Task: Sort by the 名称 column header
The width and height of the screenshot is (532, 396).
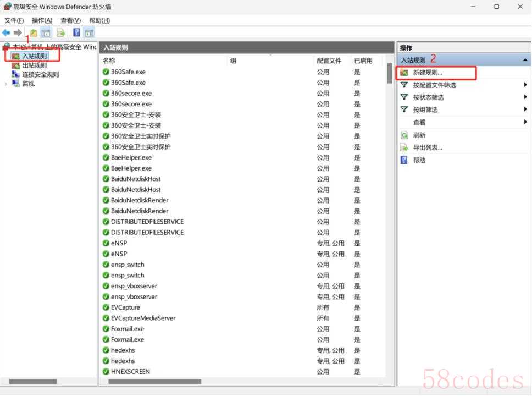Action: pyautogui.click(x=164, y=61)
